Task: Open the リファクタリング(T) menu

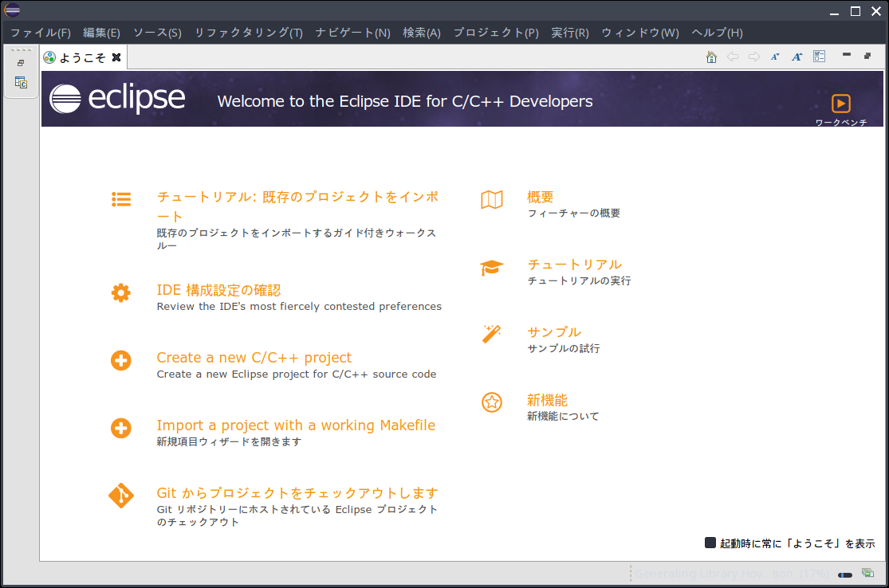Action: 248,33
